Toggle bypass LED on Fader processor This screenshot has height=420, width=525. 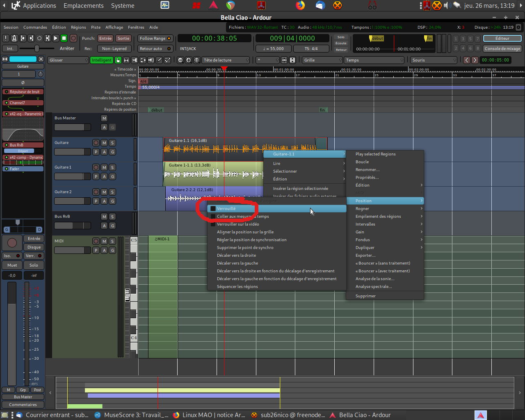tap(6, 169)
